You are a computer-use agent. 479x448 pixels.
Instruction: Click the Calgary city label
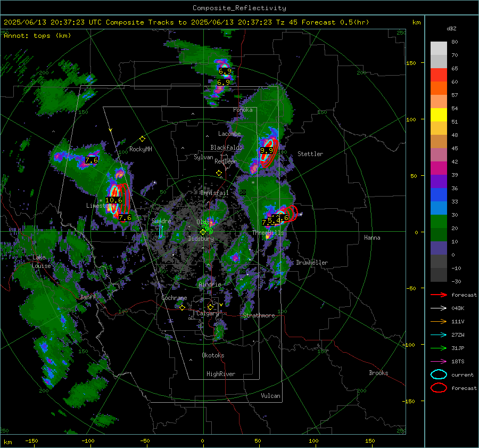click(208, 313)
